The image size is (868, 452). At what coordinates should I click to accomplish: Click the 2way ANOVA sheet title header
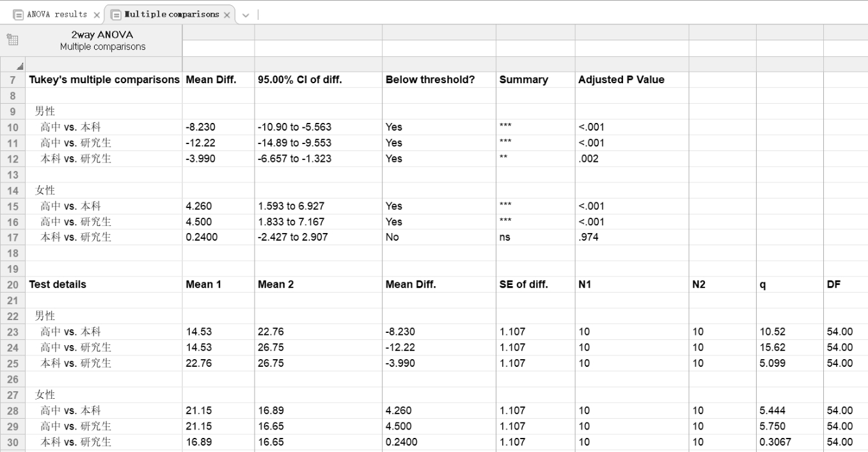coord(103,40)
